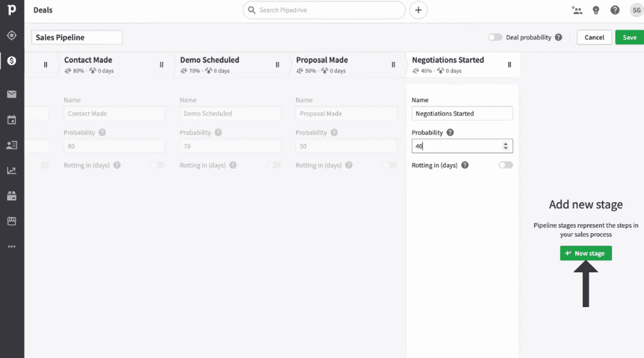Screen dimensions: 644x358
Task: Click the Deals page title
Action: tap(43, 10)
